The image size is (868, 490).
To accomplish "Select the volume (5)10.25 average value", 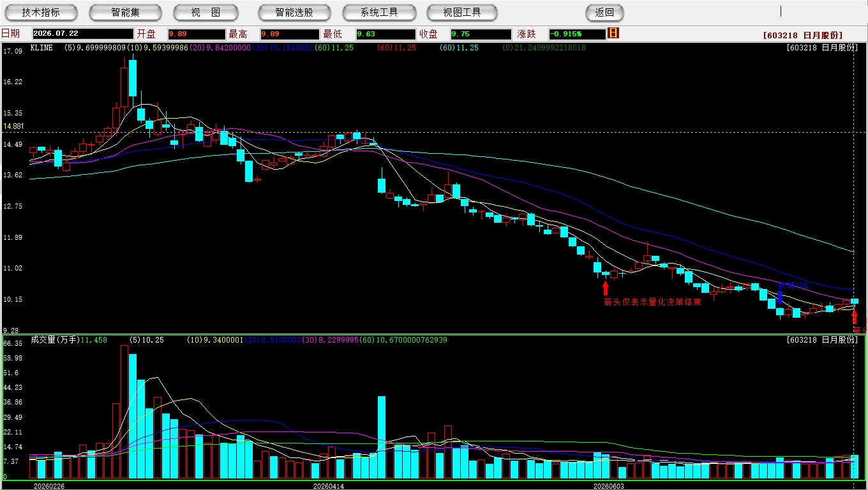I will pyautogui.click(x=147, y=340).
